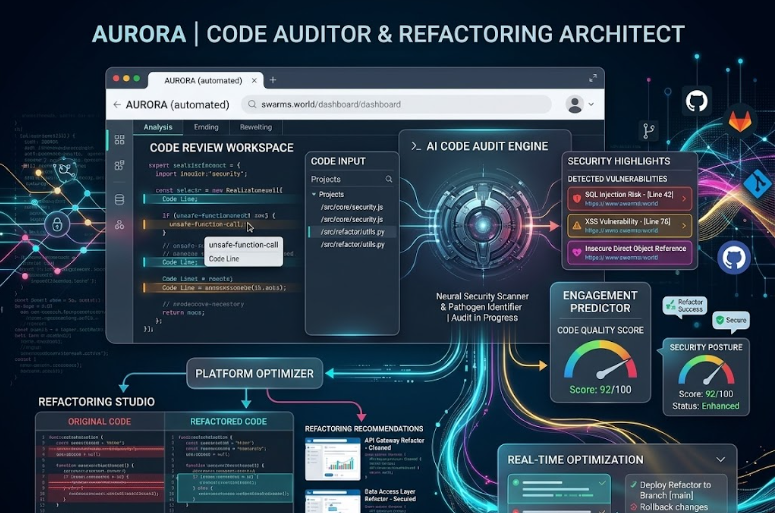
Task: Click the user profile avatar icon
Action: click(x=575, y=104)
